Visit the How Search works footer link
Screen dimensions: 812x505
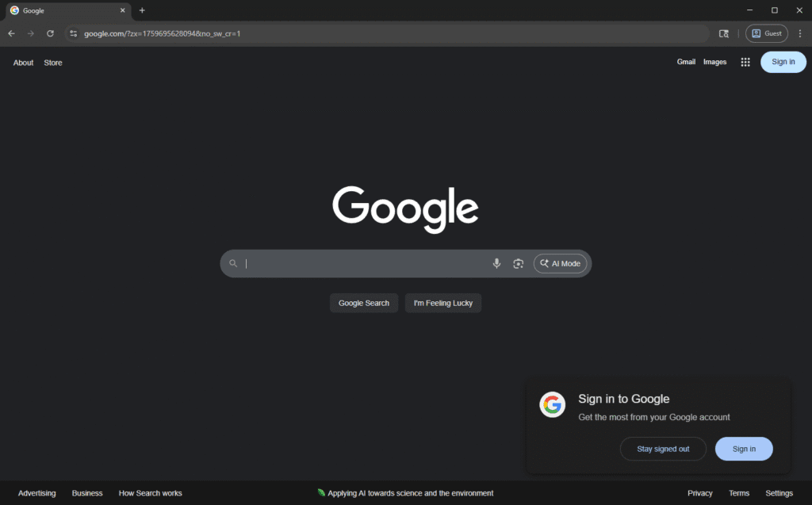(x=150, y=492)
